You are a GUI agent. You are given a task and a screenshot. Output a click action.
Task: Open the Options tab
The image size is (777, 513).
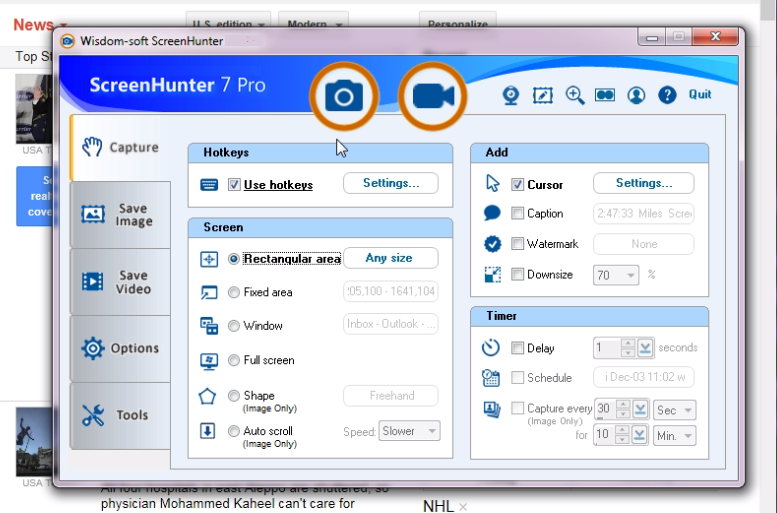coord(120,348)
